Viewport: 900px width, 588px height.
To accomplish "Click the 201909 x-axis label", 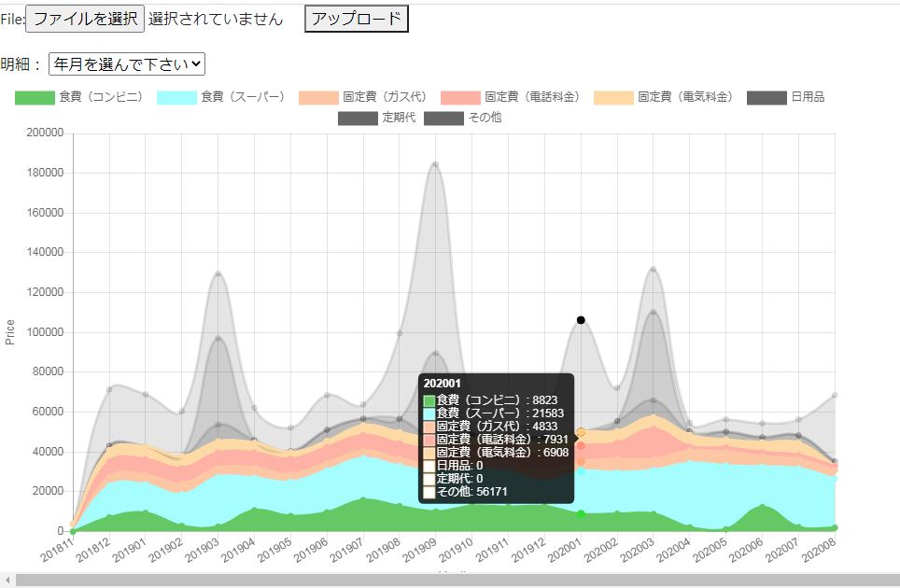I will [x=419, y=550].
